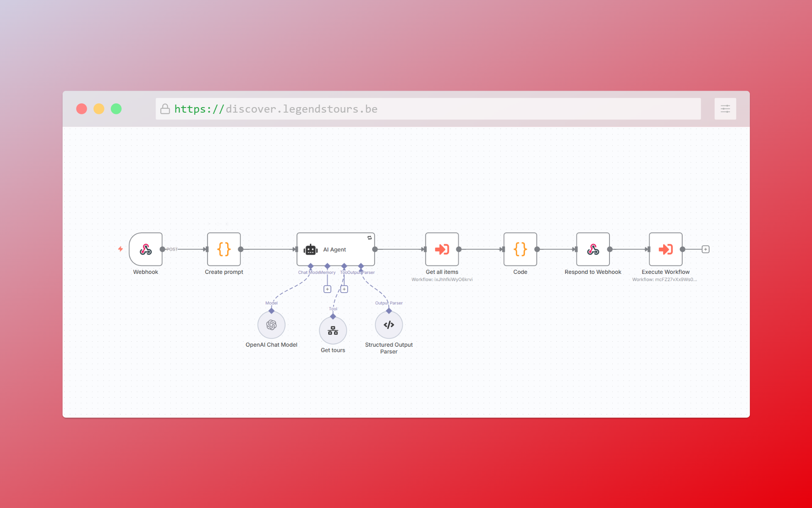Click the padlock security icon
Image resolution: width=812 pixels, height=508 pixels.
tap(165, 109)
